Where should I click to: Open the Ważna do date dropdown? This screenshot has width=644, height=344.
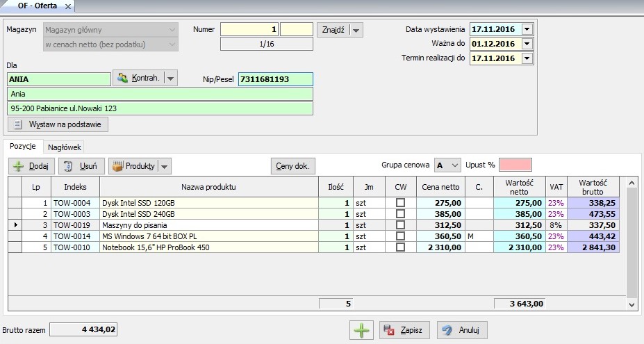click(x=527, y=44)
